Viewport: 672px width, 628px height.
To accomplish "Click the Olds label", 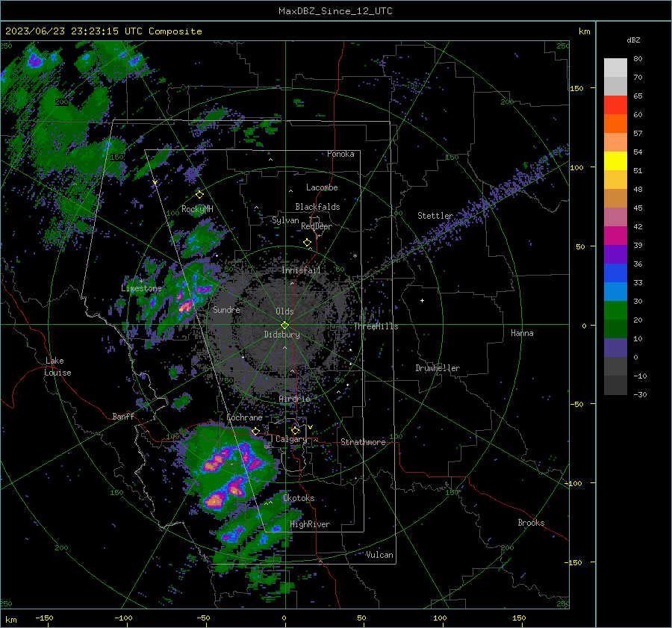I will tap(284, 311).
